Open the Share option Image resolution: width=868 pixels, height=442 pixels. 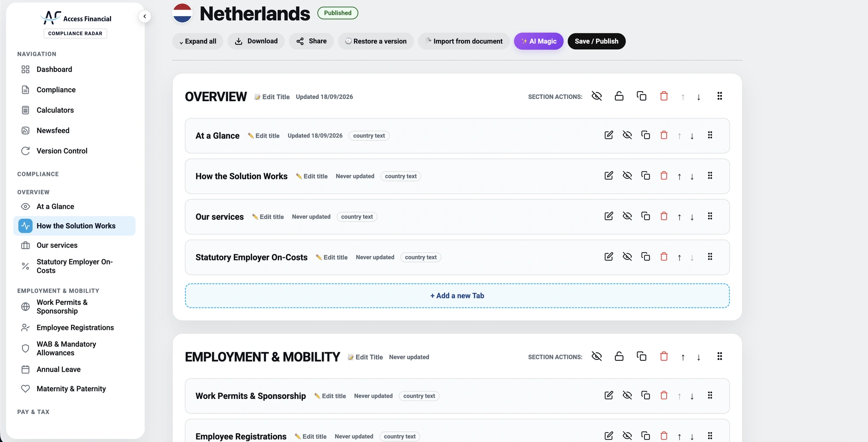311,41
